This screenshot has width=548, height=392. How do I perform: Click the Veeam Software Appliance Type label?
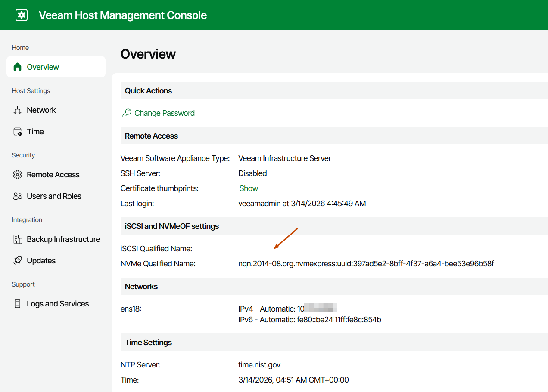(x=175, y=158)
